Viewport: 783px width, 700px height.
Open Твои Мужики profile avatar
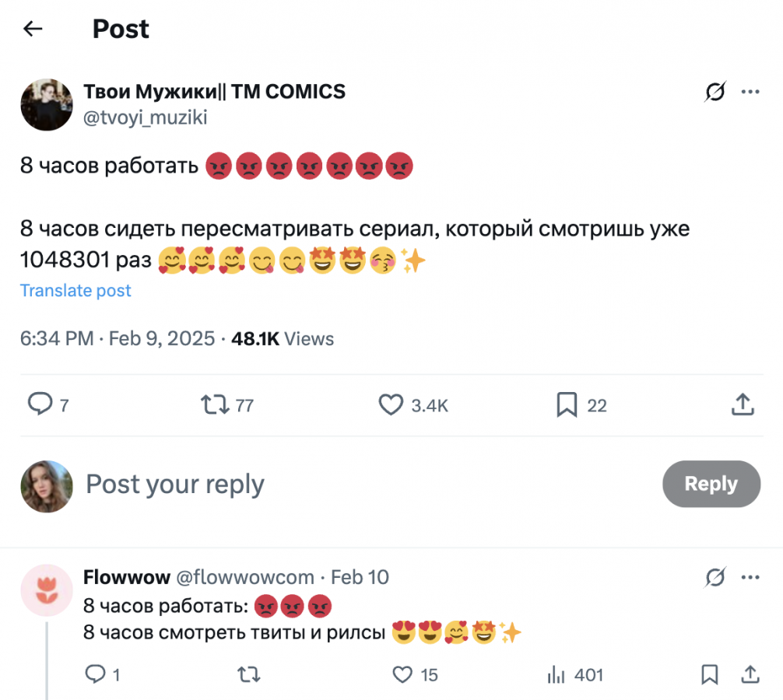click(x=46, y=104)
